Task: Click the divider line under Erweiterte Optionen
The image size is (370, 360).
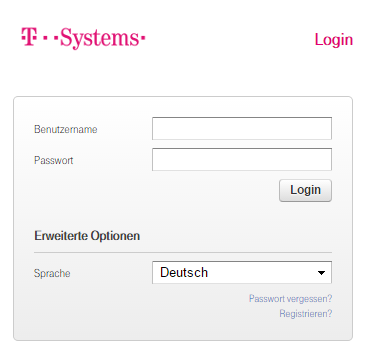Action: 183,252
